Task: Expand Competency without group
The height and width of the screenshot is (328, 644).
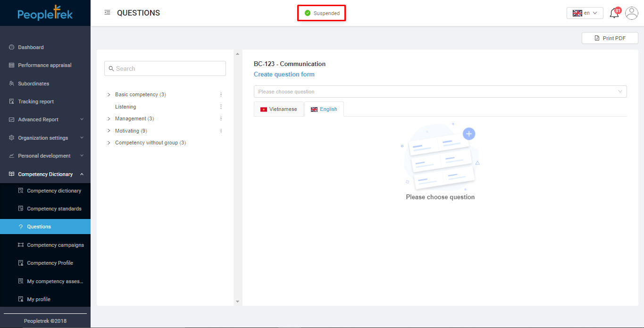Action: coord(109,143)
